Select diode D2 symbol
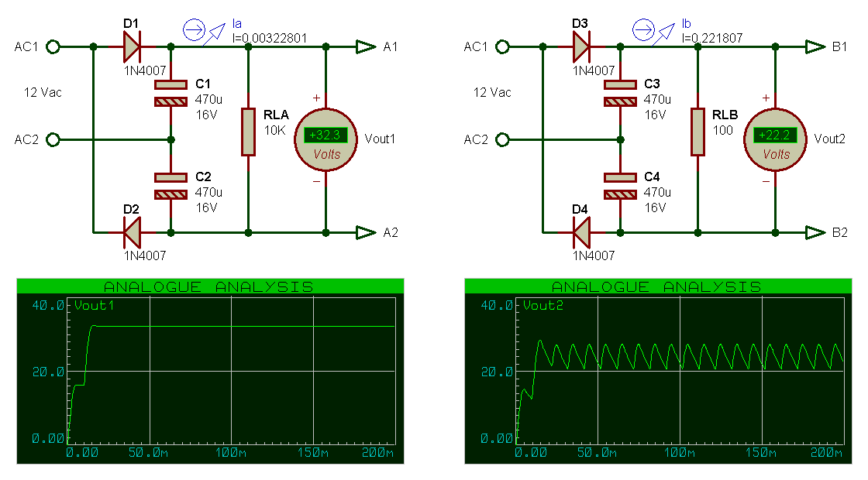The height and width of the screenshot is (480, 868). click(132, 233)
